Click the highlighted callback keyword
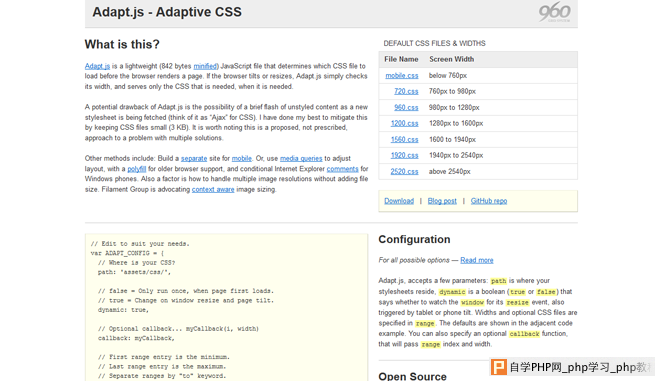 [524, 334]
